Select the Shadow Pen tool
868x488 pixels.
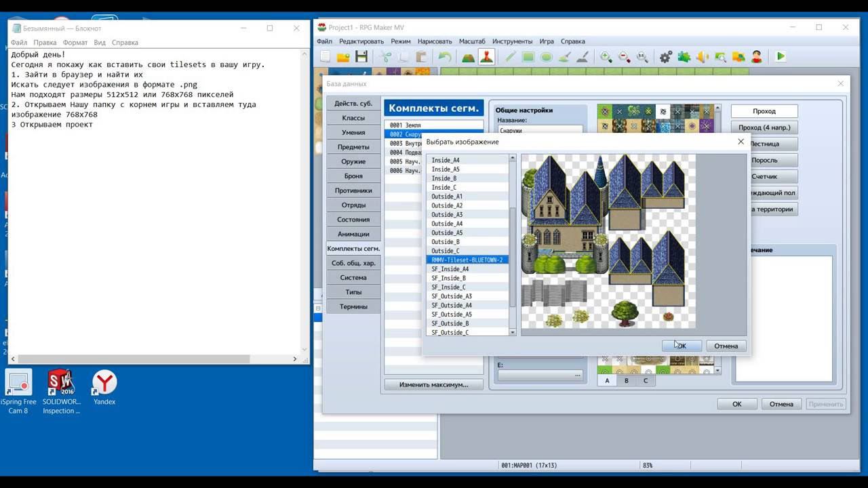click(x=582, y=57)
